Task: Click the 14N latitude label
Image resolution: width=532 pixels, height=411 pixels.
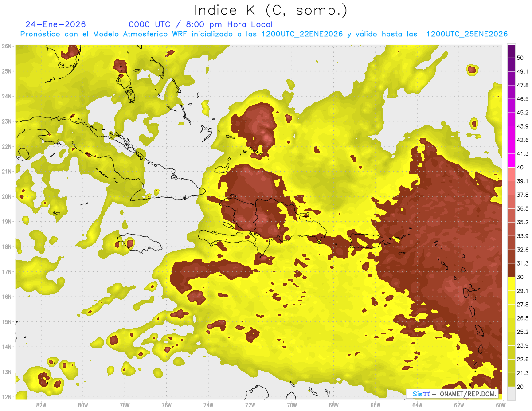Action: point(6,347)
